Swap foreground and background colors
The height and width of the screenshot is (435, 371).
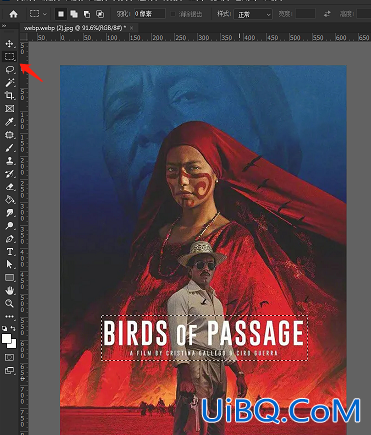click(13, 328)
